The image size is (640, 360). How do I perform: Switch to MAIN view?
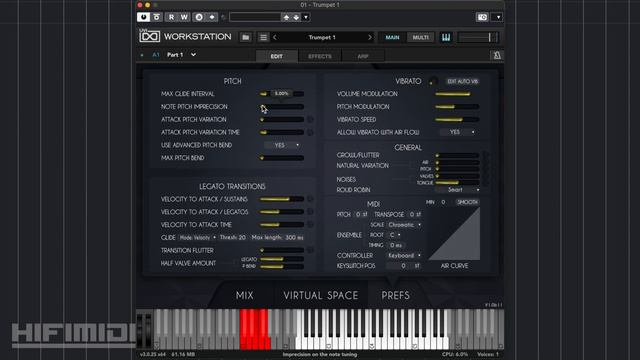click(x=392, y=37)
